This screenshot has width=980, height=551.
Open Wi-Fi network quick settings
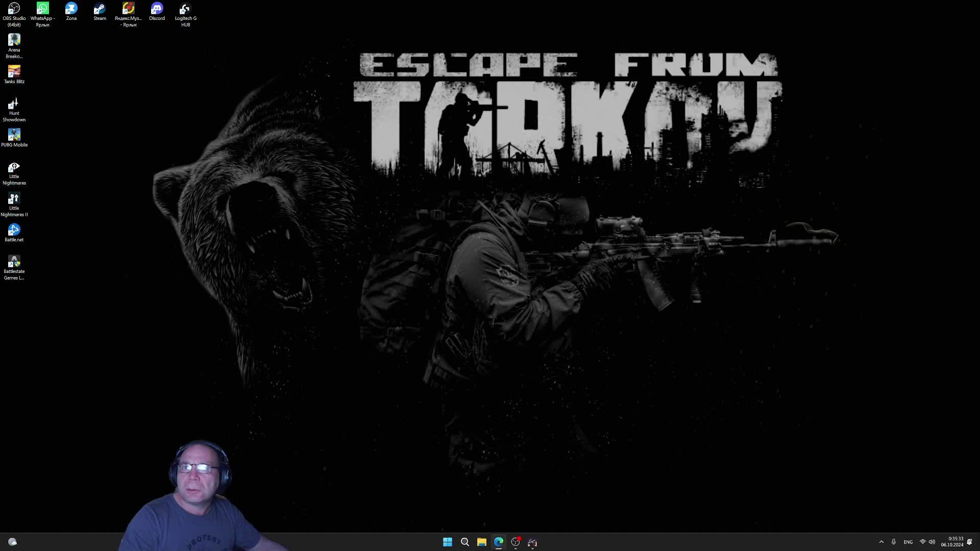pos(922,542)
